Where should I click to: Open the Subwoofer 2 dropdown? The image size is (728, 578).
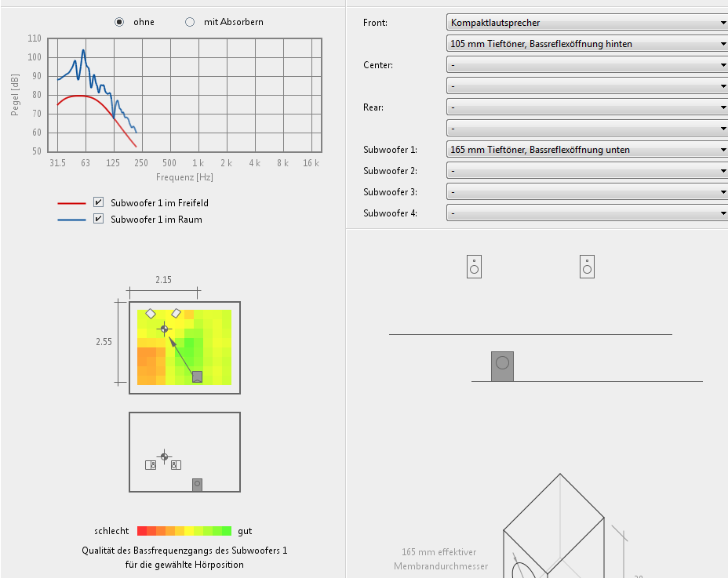[587, 171]
